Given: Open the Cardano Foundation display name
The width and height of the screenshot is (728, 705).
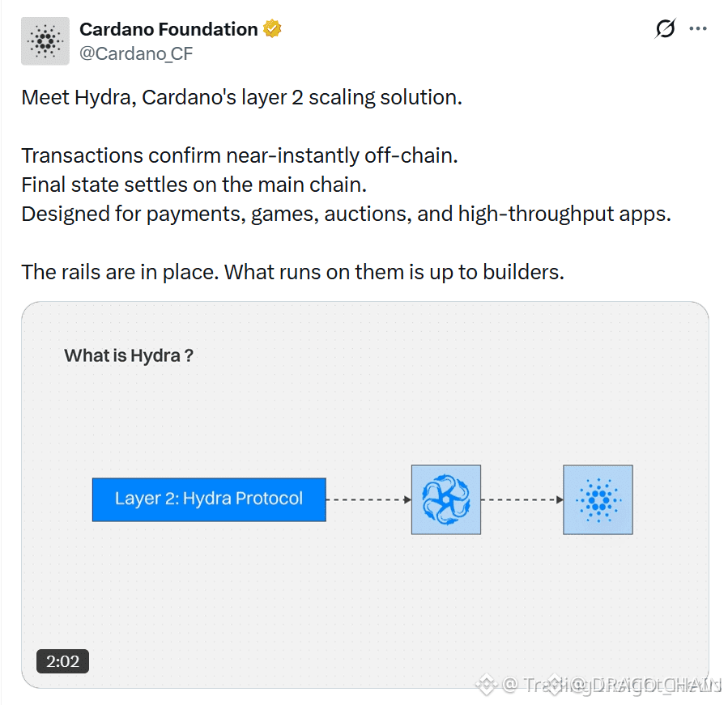Looking at the screenshot, I should tap(168, 29).
